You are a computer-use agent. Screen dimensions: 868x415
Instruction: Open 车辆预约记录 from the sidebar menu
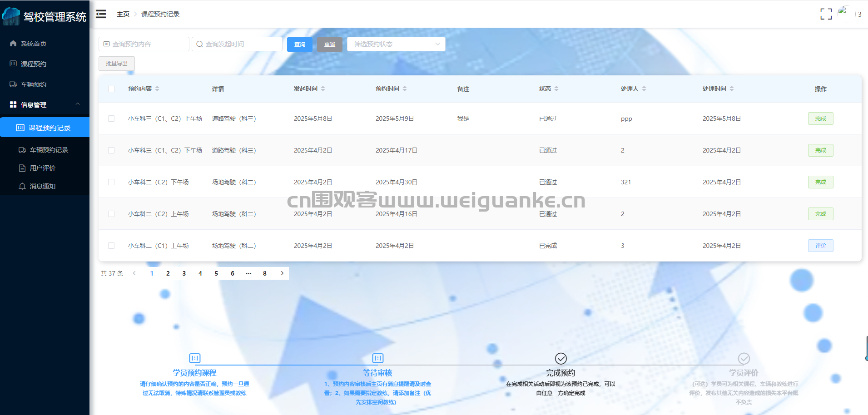pos(49,149)
